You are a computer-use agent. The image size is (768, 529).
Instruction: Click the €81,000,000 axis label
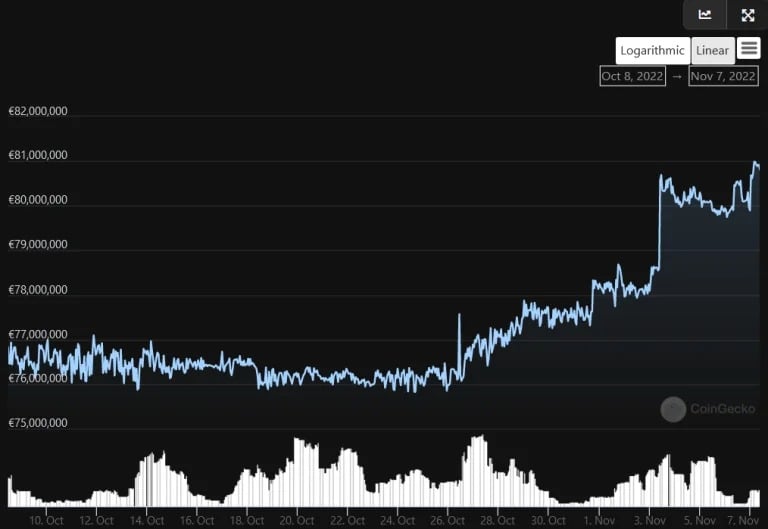coord(38,155)
